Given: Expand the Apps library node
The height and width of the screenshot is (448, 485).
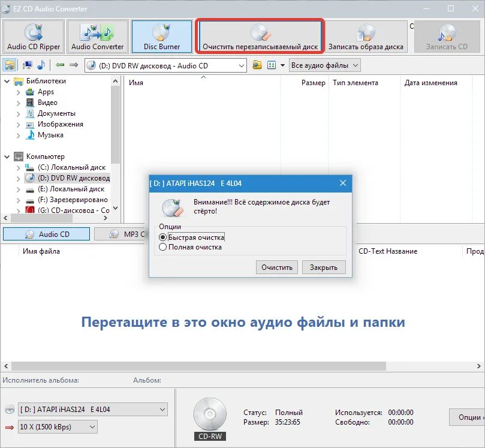Looking at the screenshot, I should (18, 92).
